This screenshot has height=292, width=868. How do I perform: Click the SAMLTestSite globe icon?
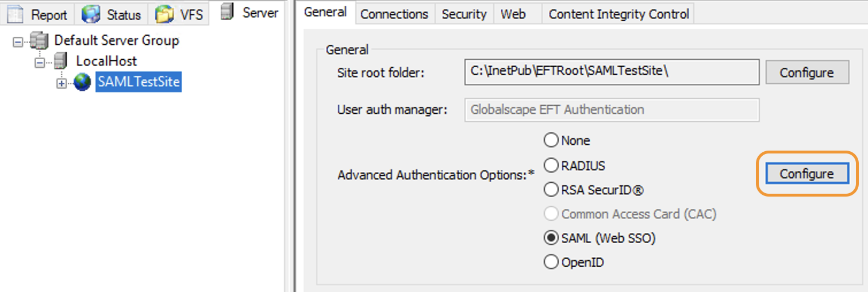(x=82, y=82)
